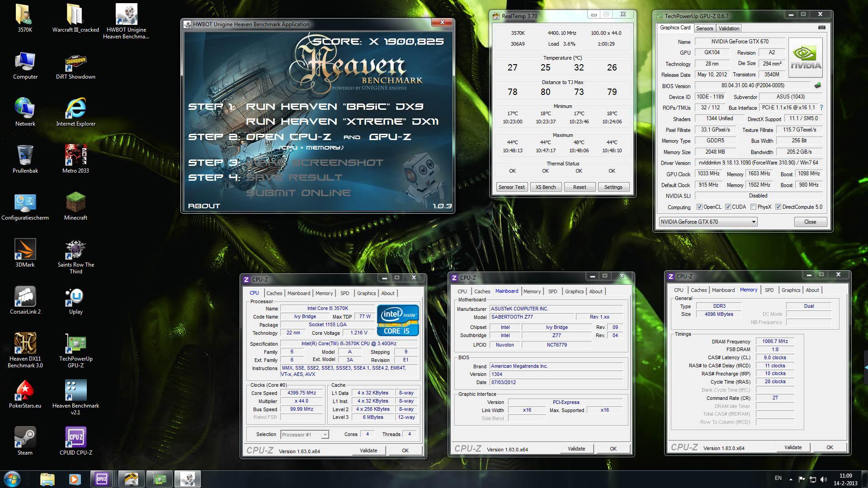Switch to GPU-Z Sensors tab
The height and width of the screenshot is (488, 868).
coord(704,28)
